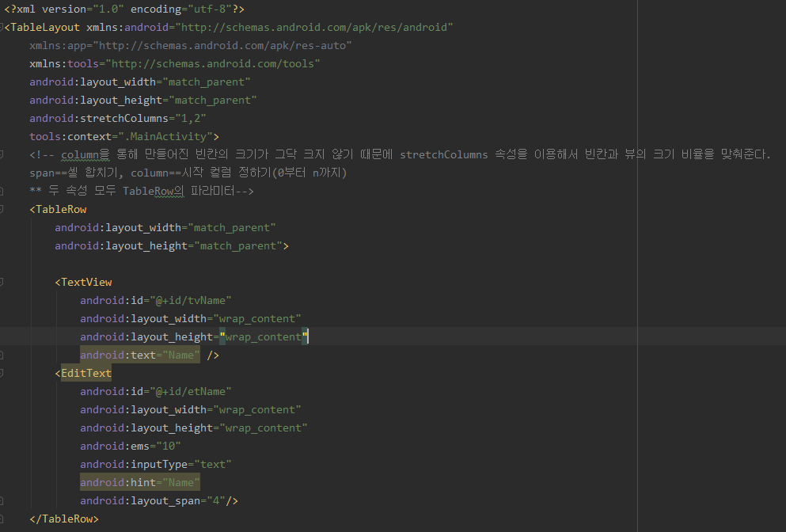The width and height of the screenshot is (786, 532).
Task: Click the <?xml version="1.0" declaration line
Action: click(x=124, y=9)
